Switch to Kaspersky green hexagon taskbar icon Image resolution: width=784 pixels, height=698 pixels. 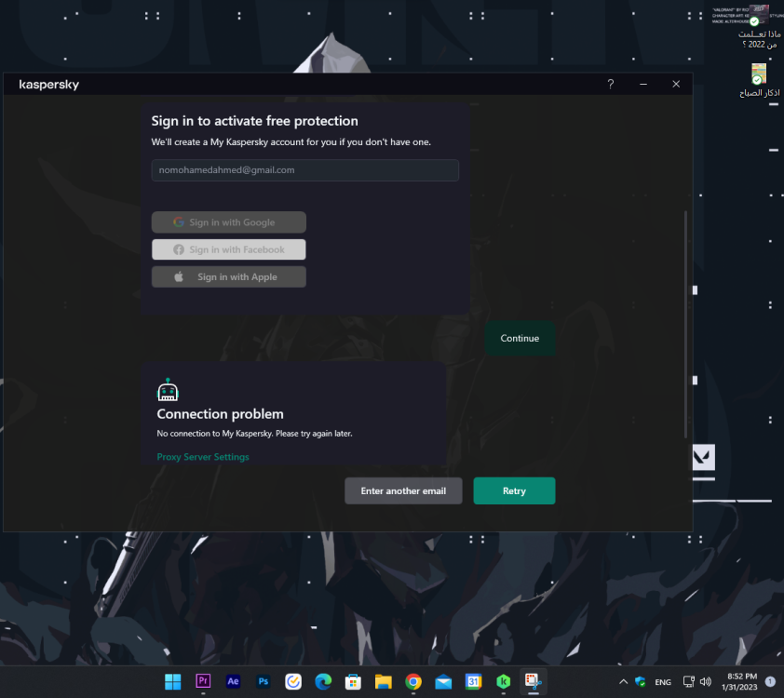coord(504,681)
